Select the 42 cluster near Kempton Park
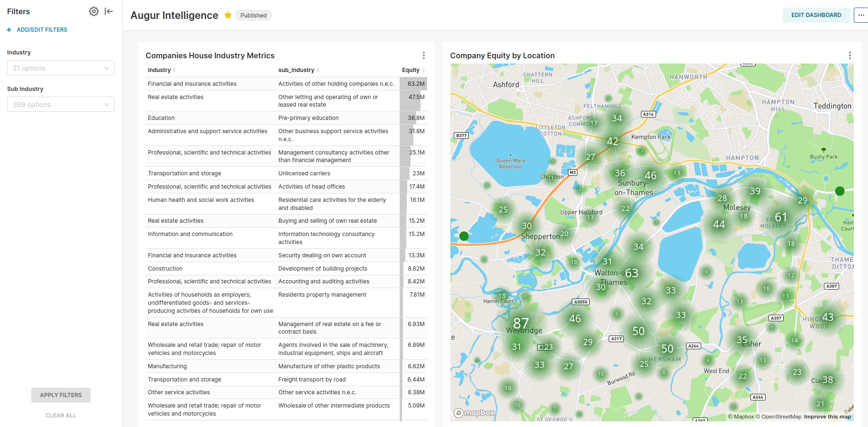868x427 pixels. 612,141
